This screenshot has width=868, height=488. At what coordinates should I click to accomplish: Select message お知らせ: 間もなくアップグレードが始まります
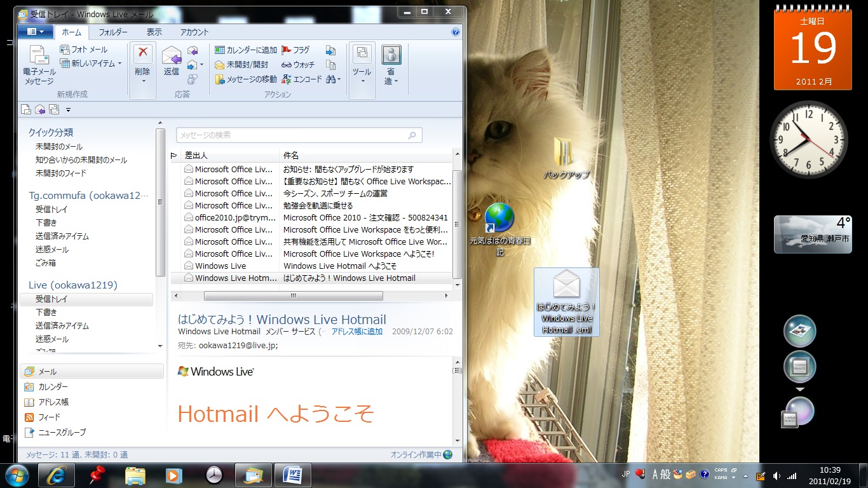point(311,169)
